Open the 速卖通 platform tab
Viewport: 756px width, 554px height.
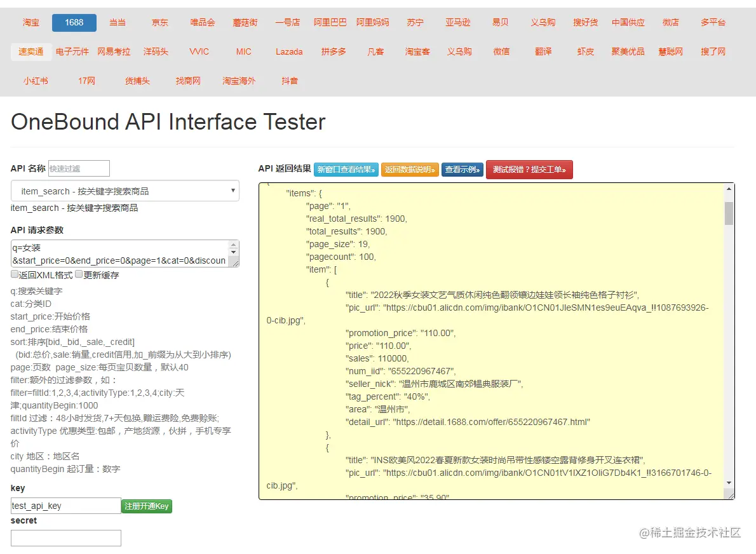pos(31,51)
